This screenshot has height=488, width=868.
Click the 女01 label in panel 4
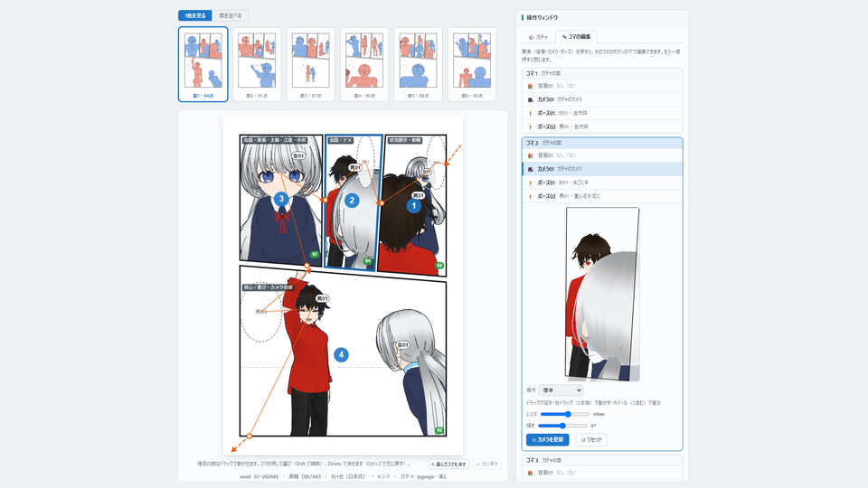click(x=402, y=345)
